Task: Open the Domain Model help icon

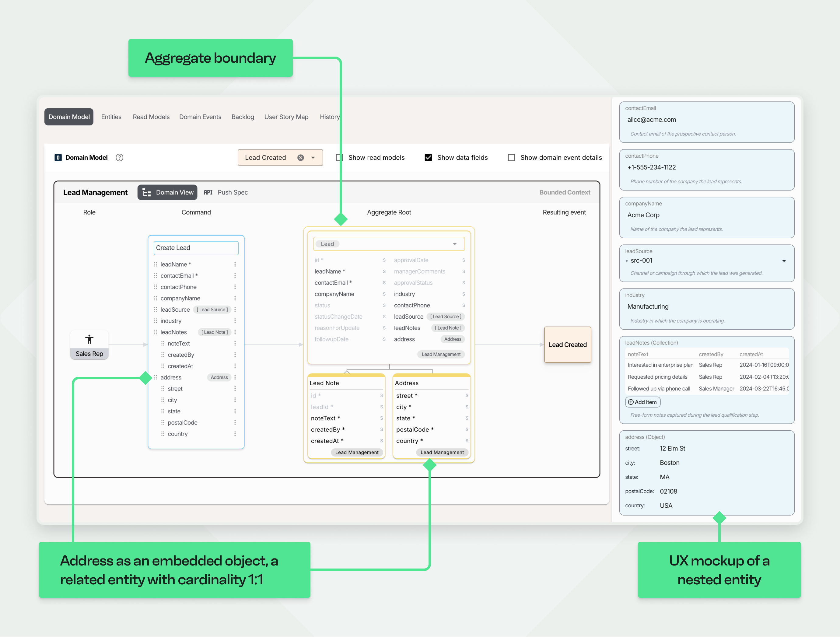Action: pyautogui.click(x=119, y=158)
